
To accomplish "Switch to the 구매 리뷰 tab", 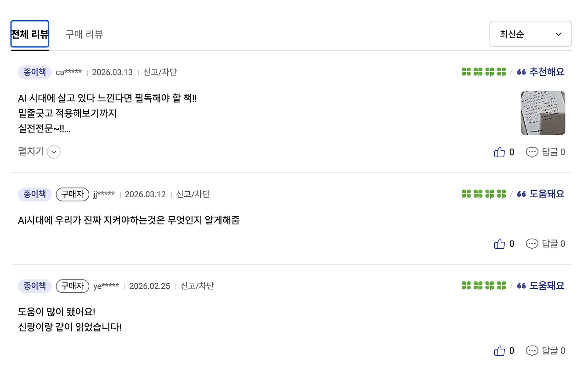I will [84, 34].
